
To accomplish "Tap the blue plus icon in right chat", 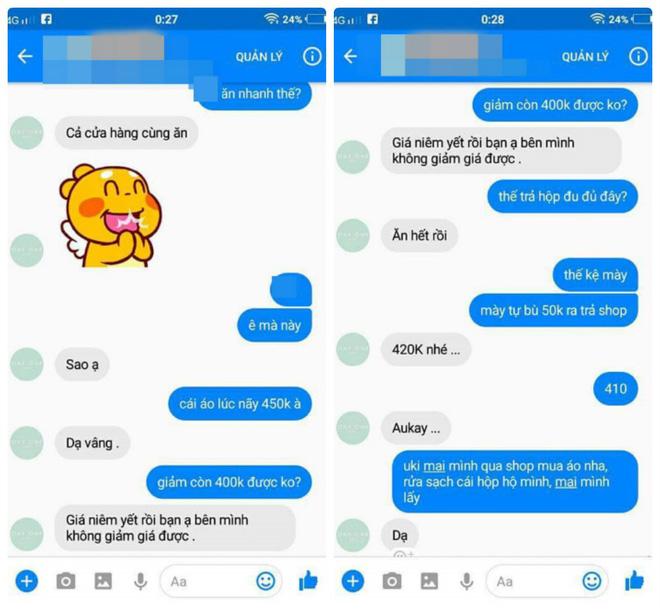I will [353, 581].
